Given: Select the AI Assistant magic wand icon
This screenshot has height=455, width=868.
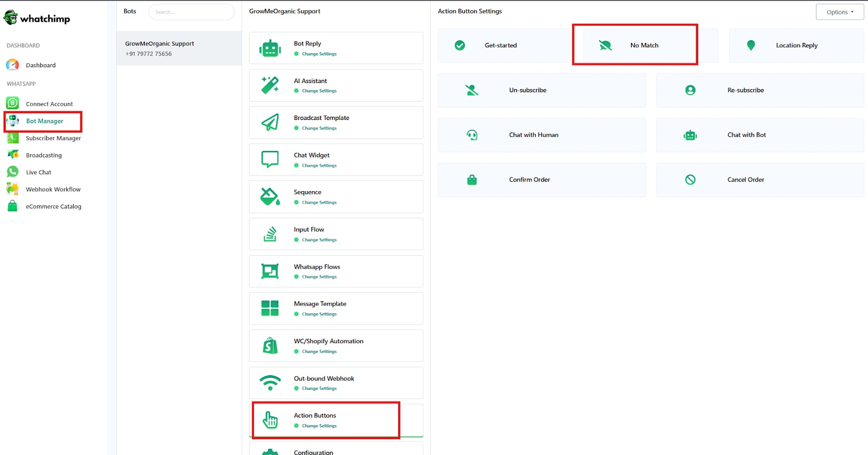Looking at the screenshot, I should [270, 85].
